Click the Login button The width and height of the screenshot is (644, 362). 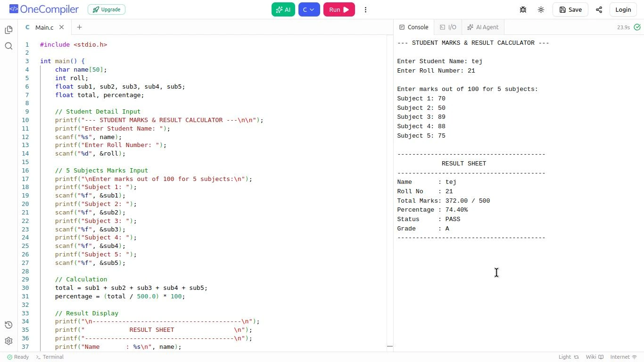pyautogui.click(x=623, y=9)
